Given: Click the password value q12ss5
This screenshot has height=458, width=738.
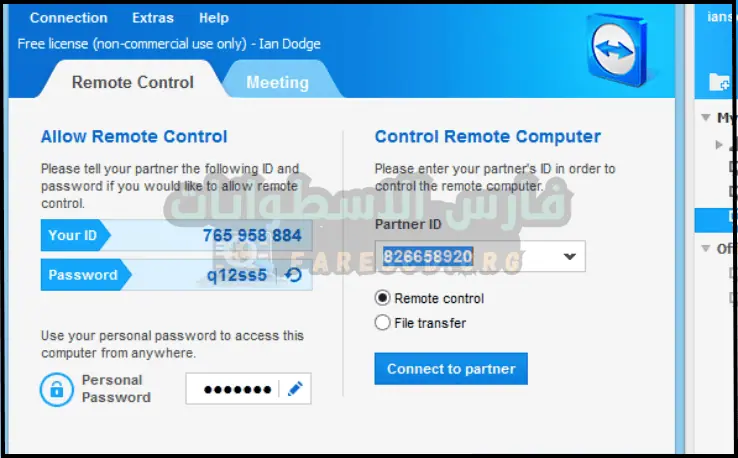Looking at the screenshot, I should (237, 275).
